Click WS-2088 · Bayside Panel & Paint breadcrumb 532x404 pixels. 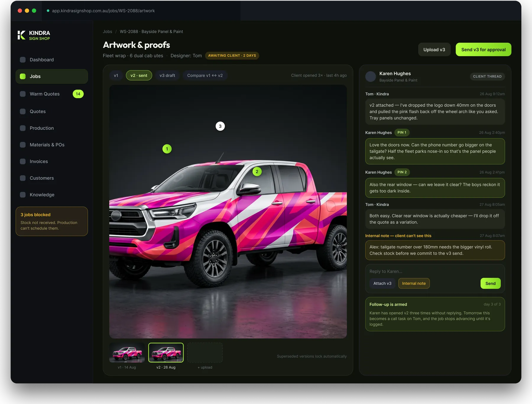tap(151, 32)
